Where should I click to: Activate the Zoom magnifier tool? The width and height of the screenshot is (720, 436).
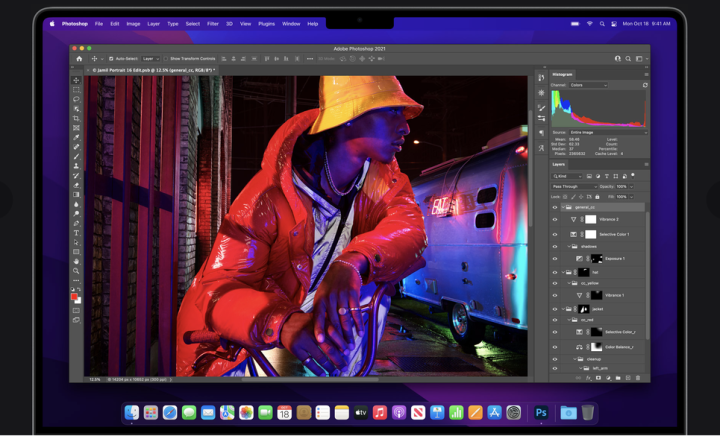pyautogui.click(x=76, y=270)
